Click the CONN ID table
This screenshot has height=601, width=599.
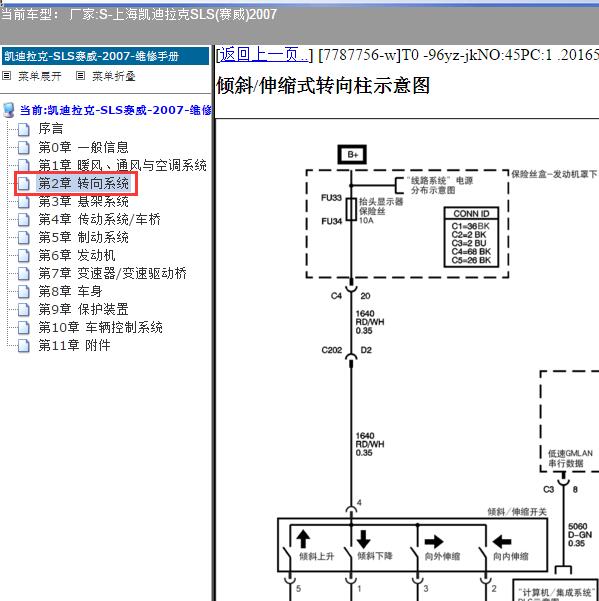click(472, 237)
